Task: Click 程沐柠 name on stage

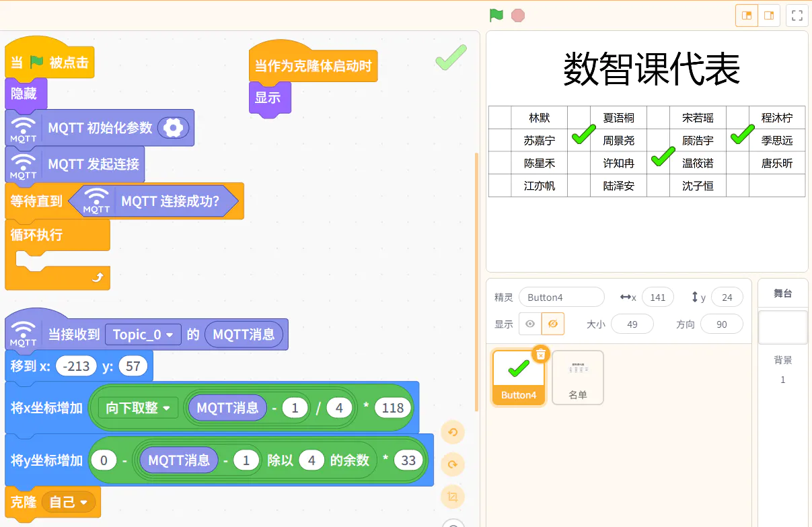Action: (777, 118)
